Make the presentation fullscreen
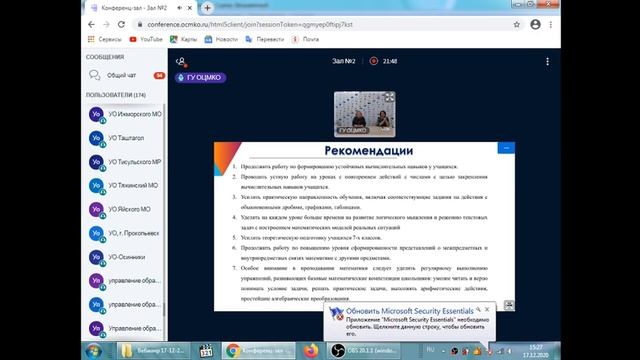This screenshot has height=360, width=640. [509, 305]
